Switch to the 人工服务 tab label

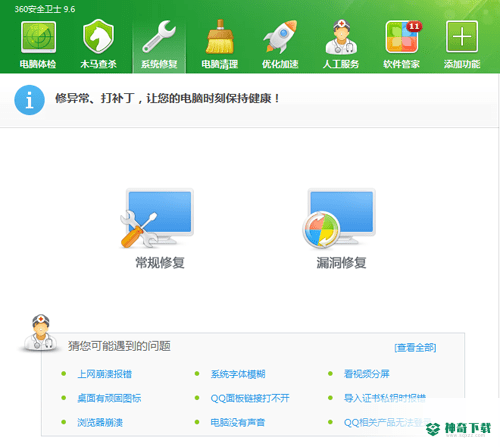click(341, 64)
